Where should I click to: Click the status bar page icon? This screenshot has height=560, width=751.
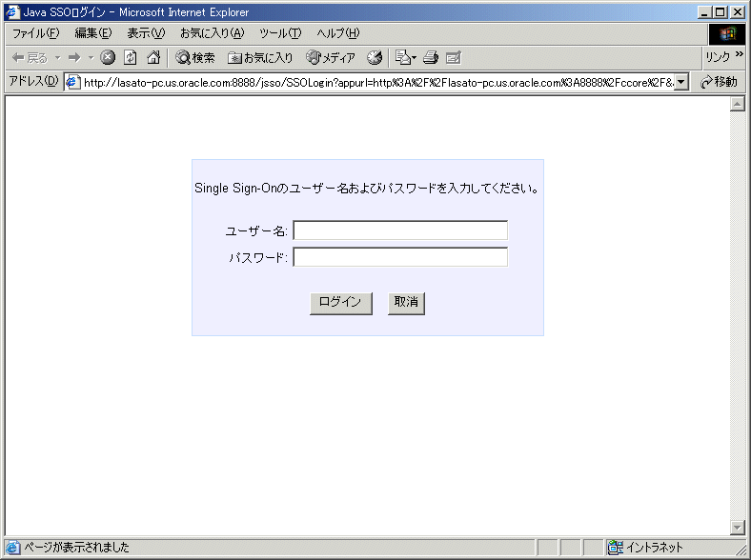coord(13,547)
